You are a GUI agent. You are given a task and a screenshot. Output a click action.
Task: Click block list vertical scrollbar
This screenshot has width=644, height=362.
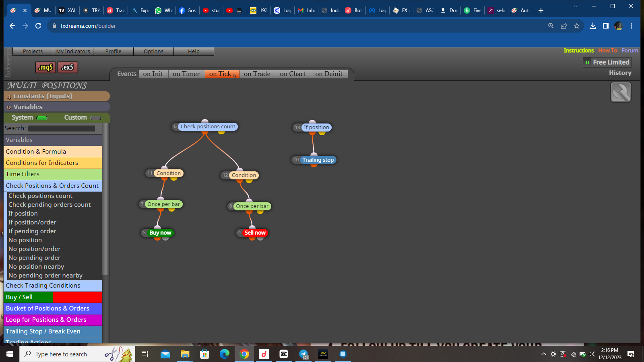point(105,199)
